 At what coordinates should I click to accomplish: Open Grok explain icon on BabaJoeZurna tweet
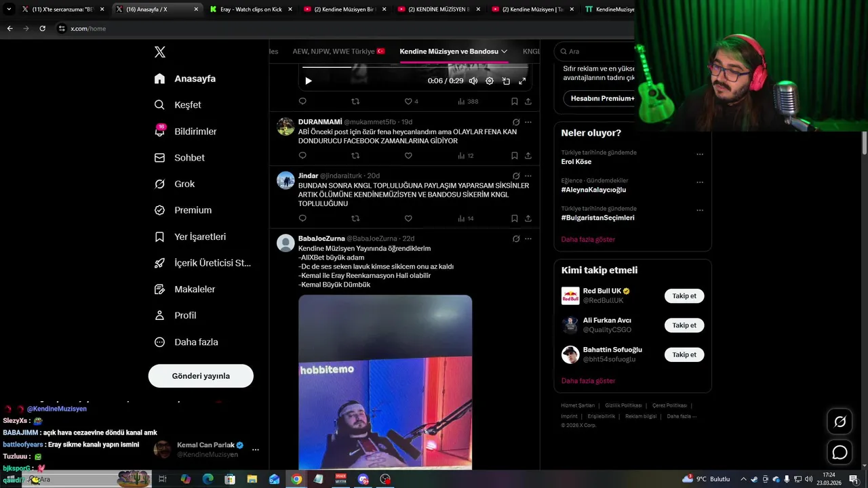tap(516, 239)
